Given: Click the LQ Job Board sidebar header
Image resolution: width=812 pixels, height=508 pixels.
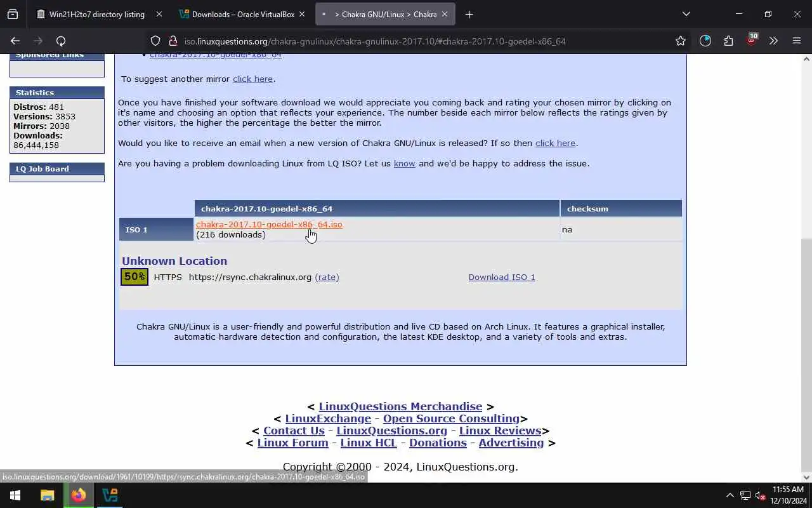Looking at the screenshot, I should click(x=57, y=169).
